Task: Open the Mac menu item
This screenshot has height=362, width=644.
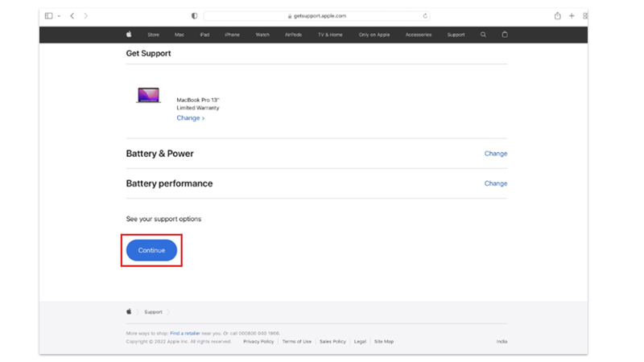Action: coord(179,35)
